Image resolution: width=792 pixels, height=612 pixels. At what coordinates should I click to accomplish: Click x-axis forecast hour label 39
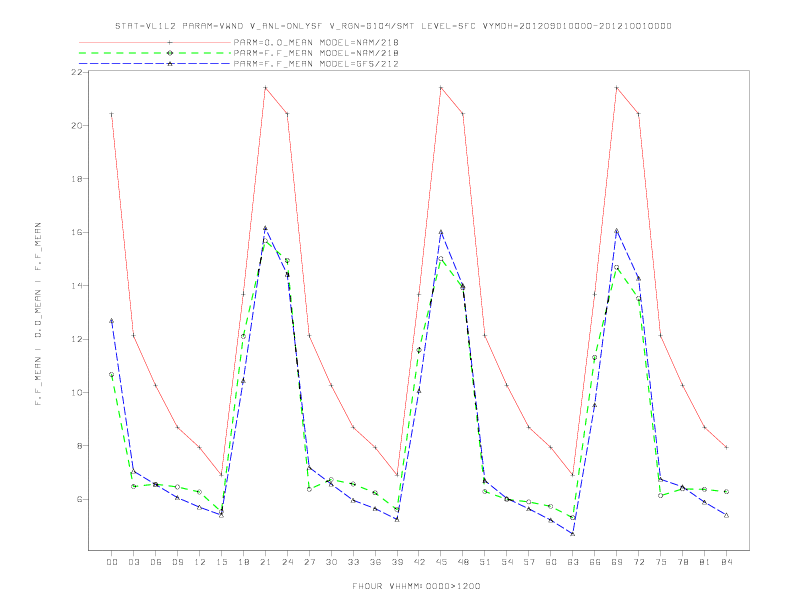[397, 562]
